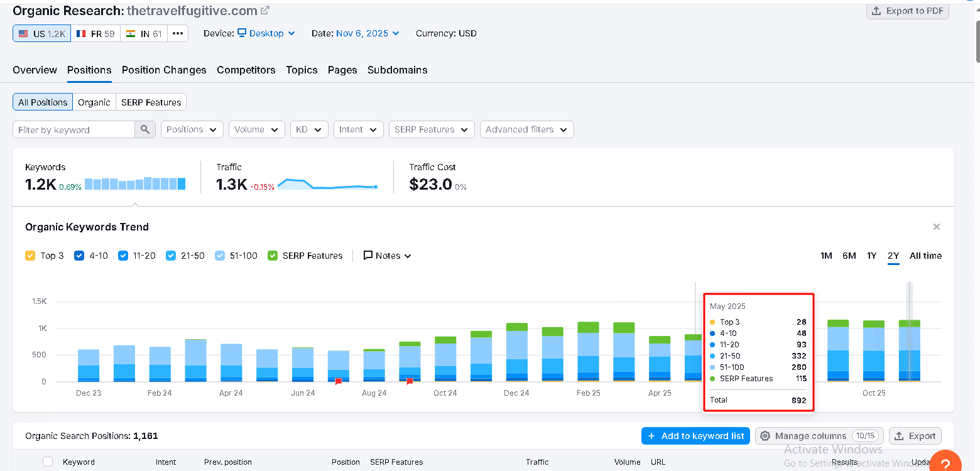Click the red note flag near Sep 24

410,381
